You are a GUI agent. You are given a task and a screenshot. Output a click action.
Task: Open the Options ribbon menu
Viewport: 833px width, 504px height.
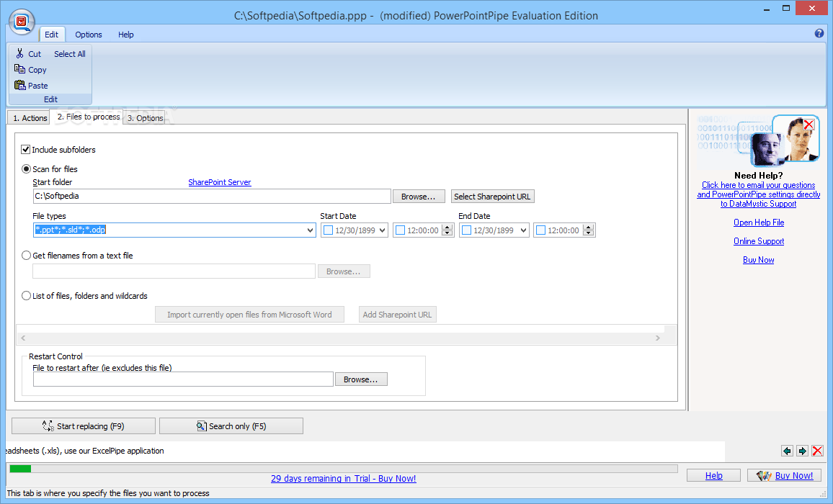click(x=88, y=35)
